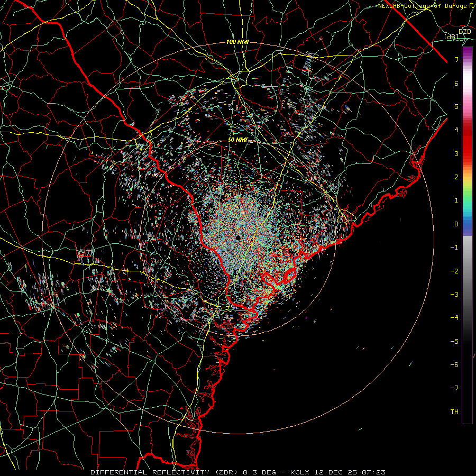Click the "5" value on the color scale
The width and height of the screenshot is (476, 476).
pyautogui.click(x=456, y=106)
